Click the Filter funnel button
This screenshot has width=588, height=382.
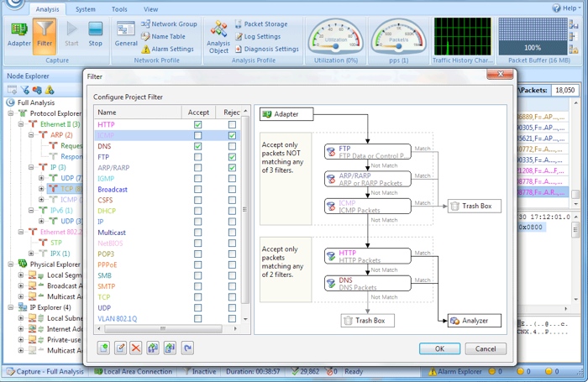[45, 36]
